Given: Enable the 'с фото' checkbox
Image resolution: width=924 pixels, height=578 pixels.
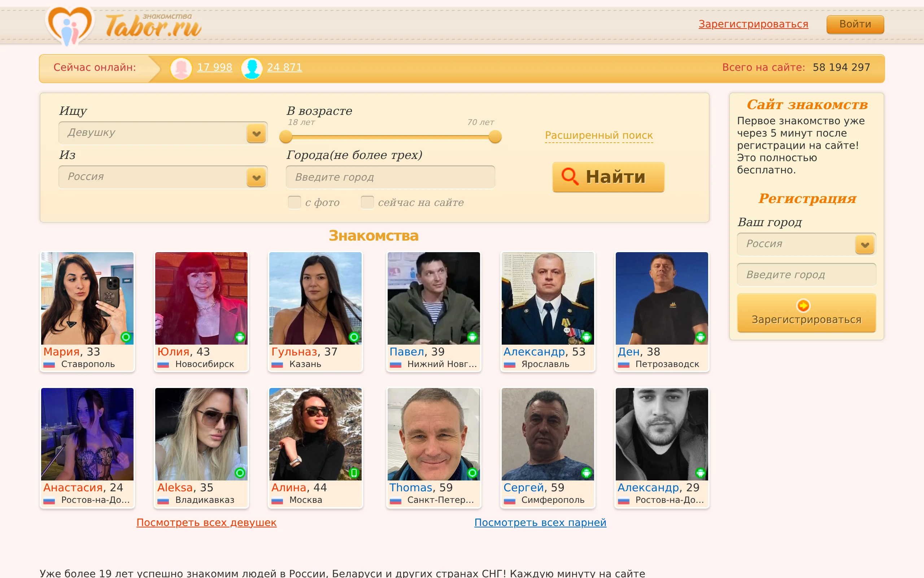Looking at the screenshot, I should 294,202.
